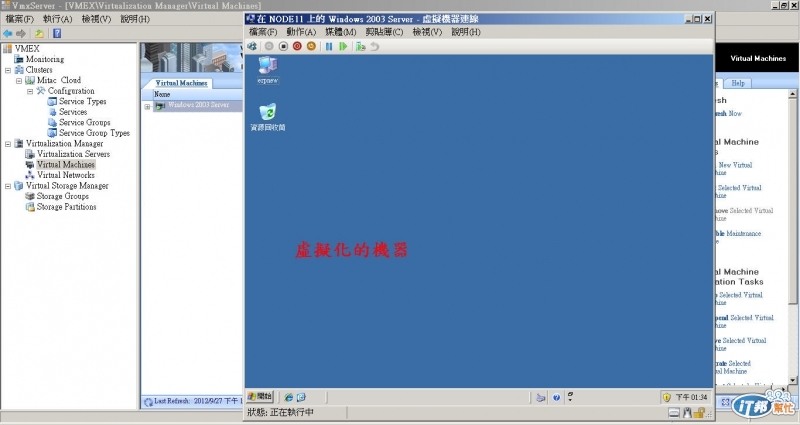Select Service Group Types tree item
Viewport: 800px width, 425px height.
coord(94,133)
